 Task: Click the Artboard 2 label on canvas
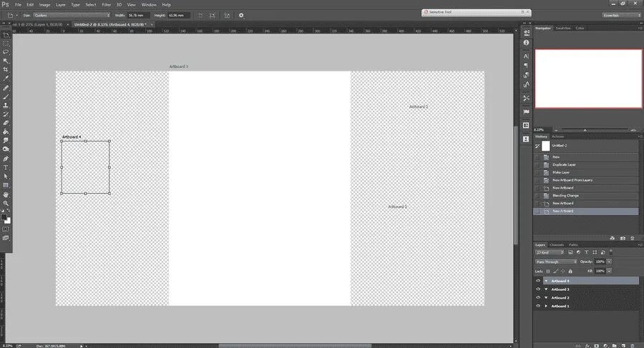419,106
